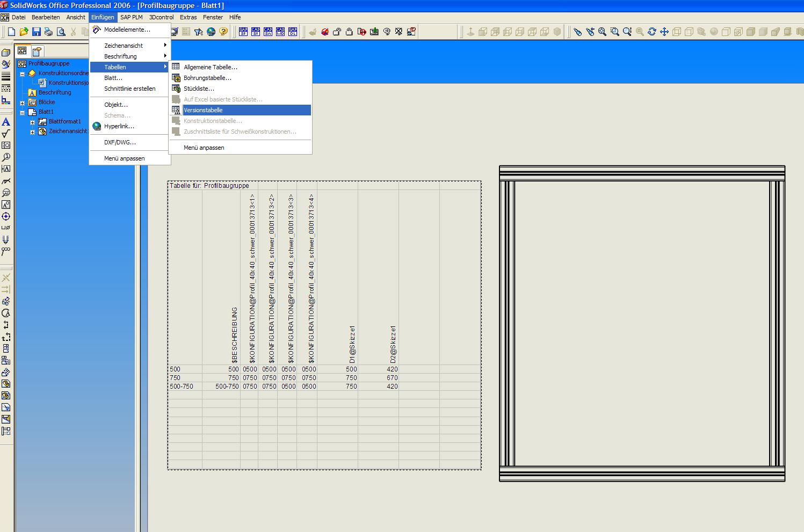Choose Objekt... menu entry

click(x=130, y=105)
